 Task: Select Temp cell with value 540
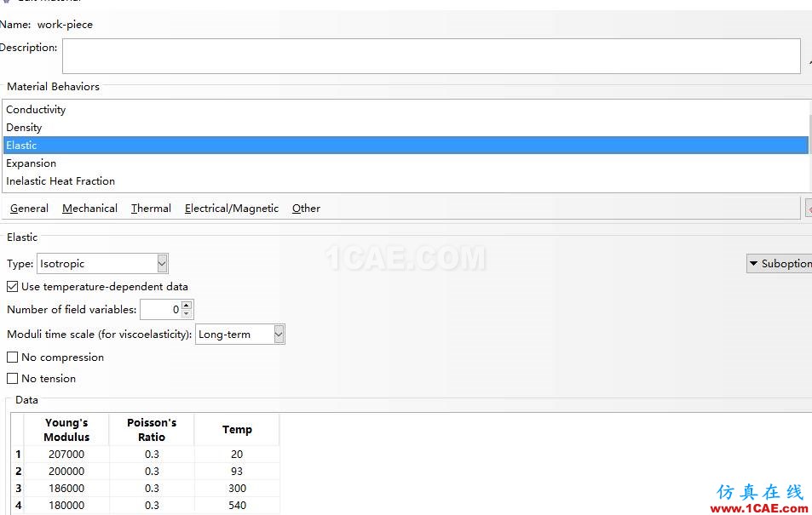click(237, 506)
